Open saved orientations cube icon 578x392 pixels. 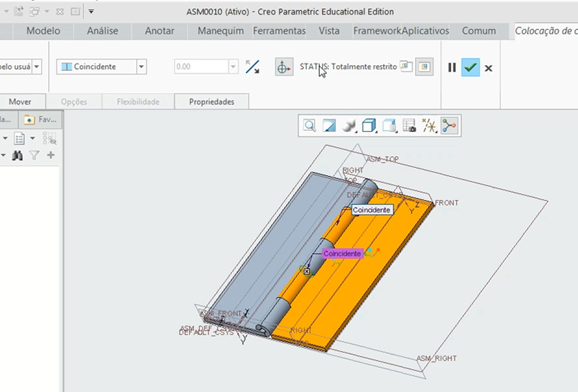click(x=370, y=126)
